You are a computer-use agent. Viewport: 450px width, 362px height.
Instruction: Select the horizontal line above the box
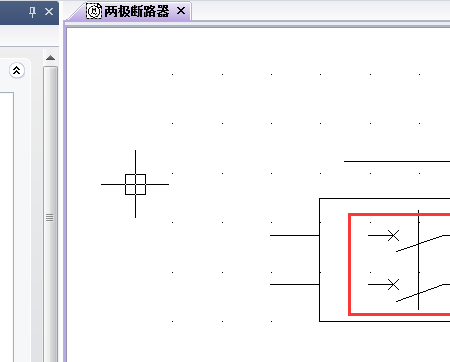pyautogui.click(x=397, y=161)
